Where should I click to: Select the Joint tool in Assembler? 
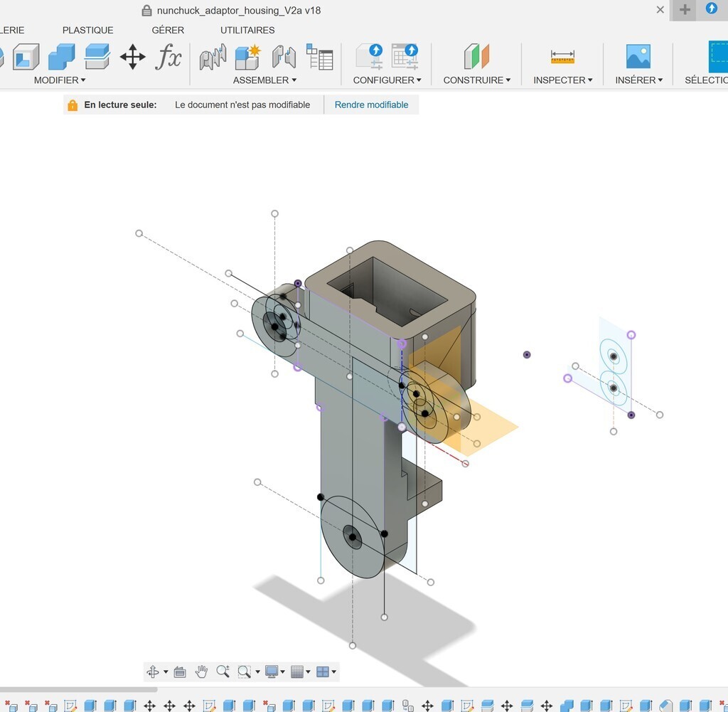point(213,57)
